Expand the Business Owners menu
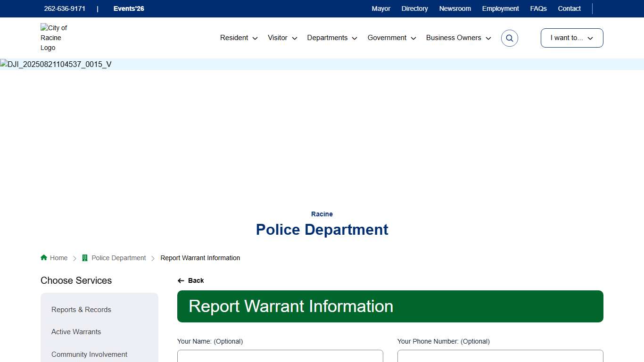The width and height of the screenshot is (644, 362). [x=457, y=38]
